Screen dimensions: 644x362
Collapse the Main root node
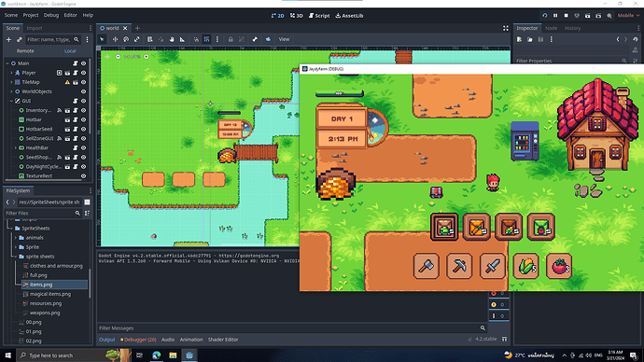(7, 63)
